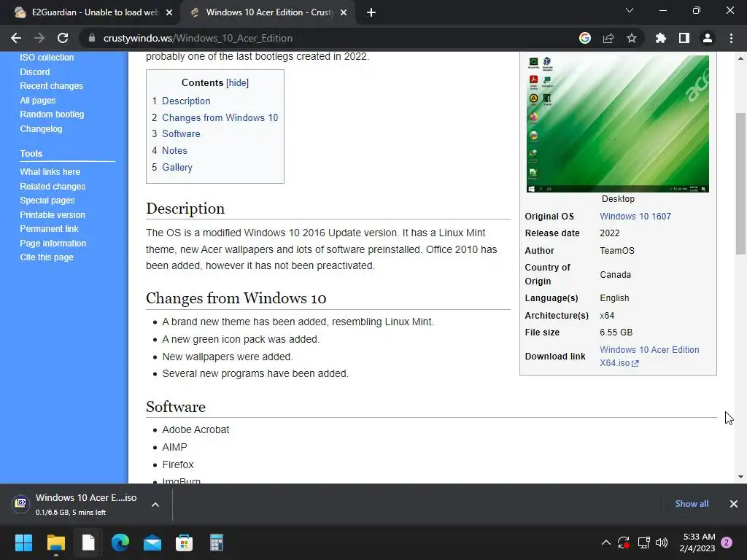Open the ISO collection sidebar link
This screenshot has width=747, height=560.
pyautogui.click(x=47, y=57)
